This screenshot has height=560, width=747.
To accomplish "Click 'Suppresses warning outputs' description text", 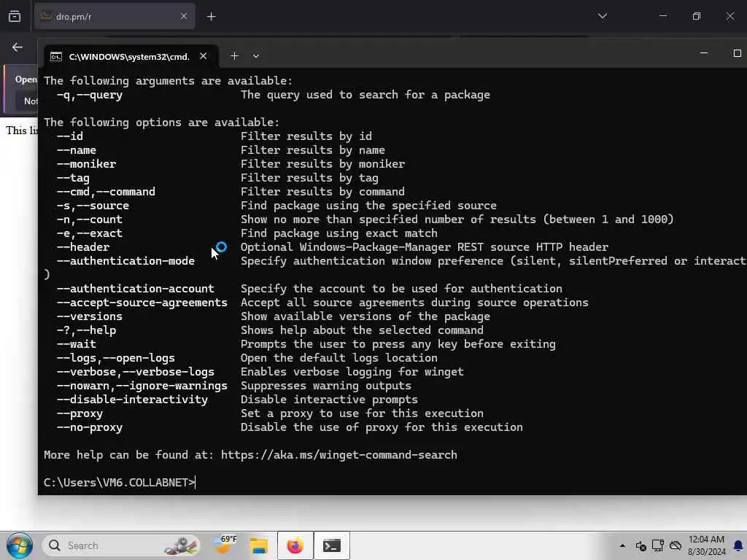I will click(326, 386).
